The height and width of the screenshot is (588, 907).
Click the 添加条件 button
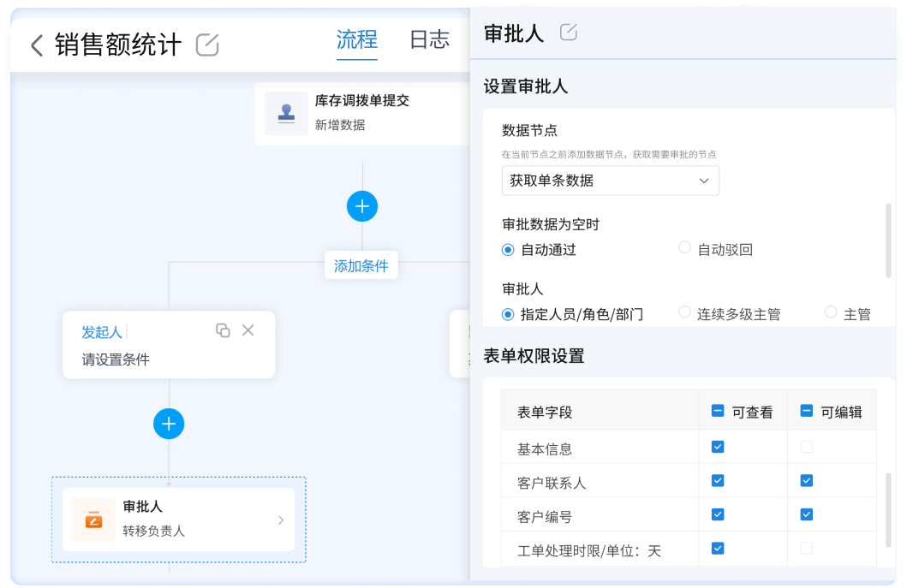coord(361,265)
